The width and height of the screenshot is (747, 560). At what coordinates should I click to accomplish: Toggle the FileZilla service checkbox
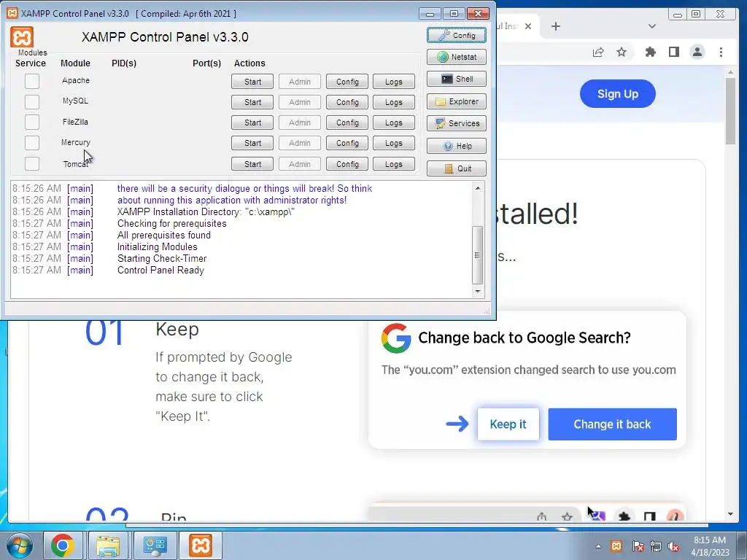click(32, 122)
